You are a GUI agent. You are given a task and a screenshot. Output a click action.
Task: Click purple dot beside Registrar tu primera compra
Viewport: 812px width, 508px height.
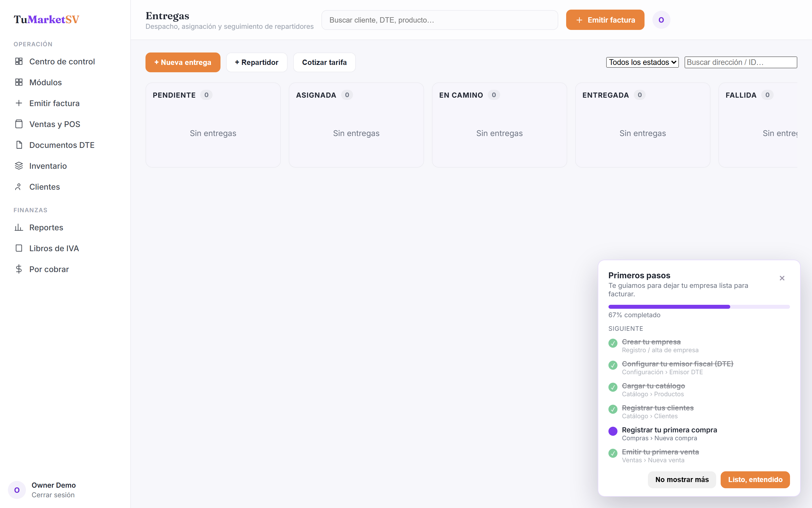(613, 431)
